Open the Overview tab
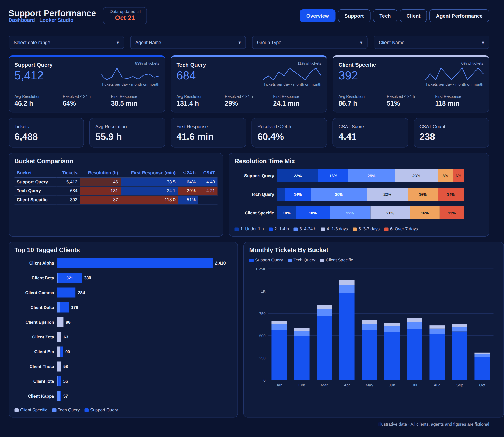 click(317, 16)
